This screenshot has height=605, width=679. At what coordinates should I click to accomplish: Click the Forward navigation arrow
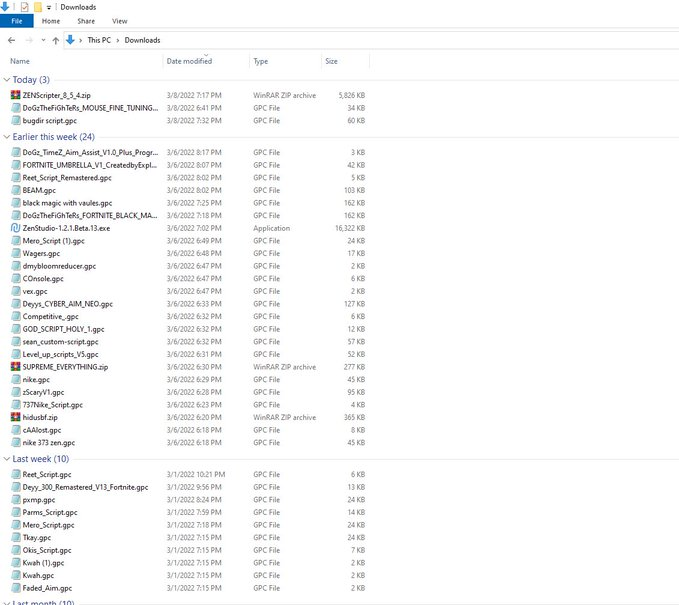click(29, 40)
